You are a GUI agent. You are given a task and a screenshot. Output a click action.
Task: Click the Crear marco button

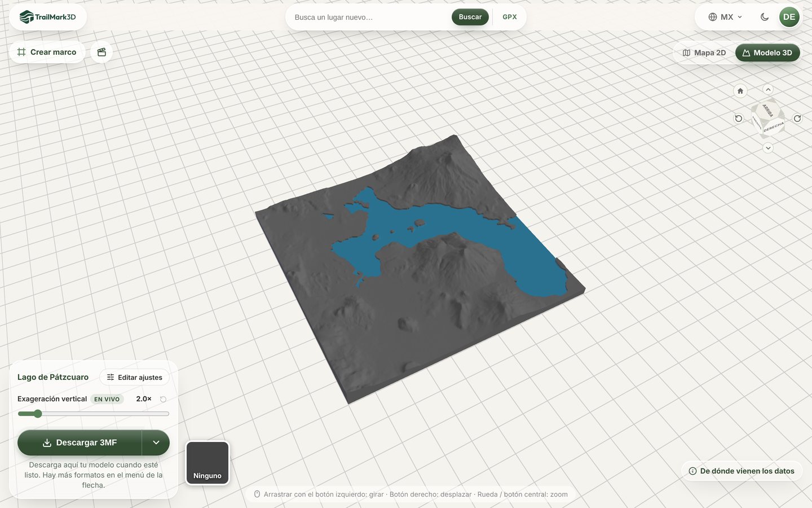click(47, 52)
